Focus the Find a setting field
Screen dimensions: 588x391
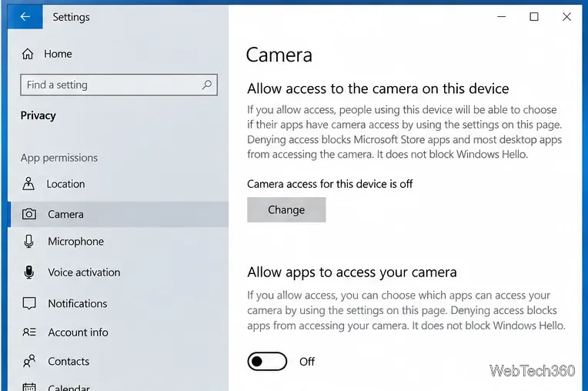coord(119,85)
